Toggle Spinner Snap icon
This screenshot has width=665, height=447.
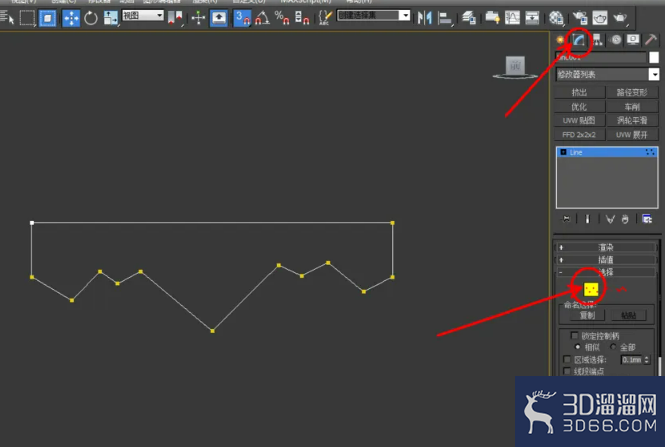click(302, 18)
